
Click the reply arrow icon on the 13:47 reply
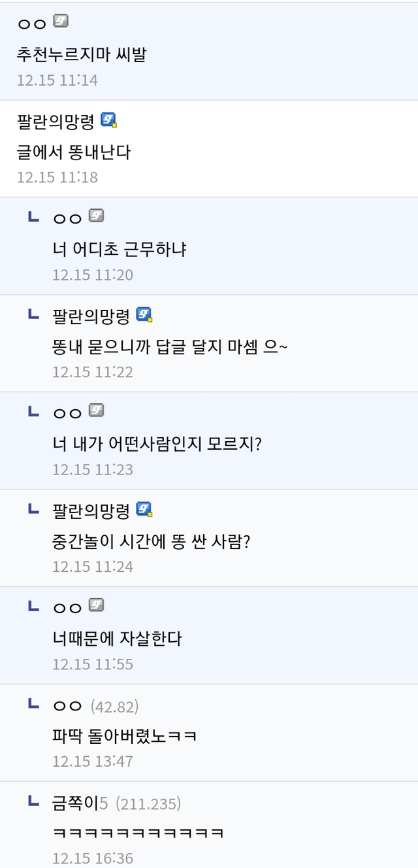34,703
